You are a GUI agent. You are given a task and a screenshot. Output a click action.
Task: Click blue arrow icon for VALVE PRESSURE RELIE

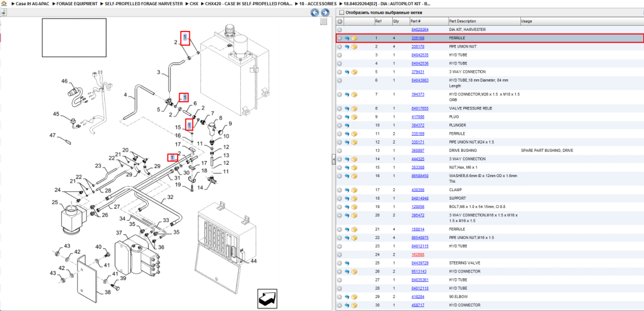click(347, 108)
